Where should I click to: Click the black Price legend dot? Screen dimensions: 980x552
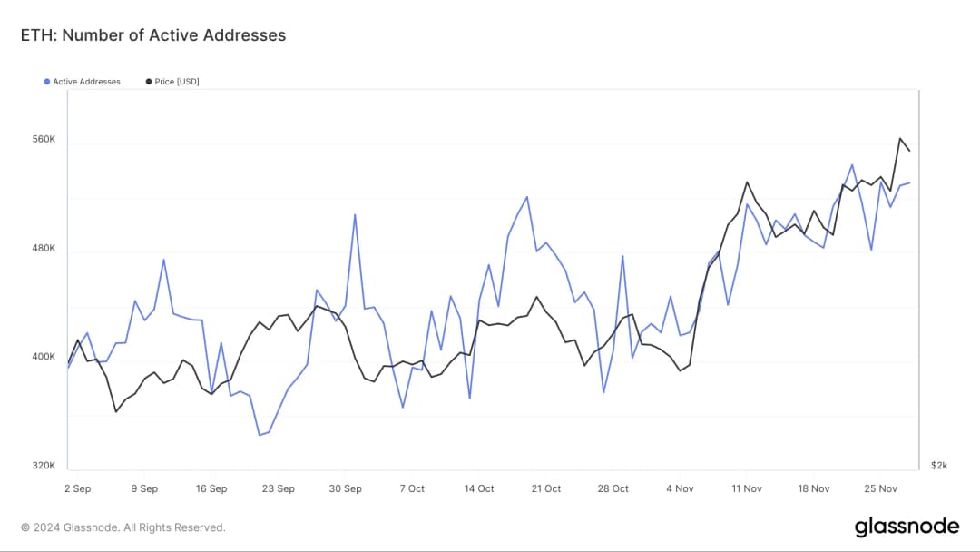point(149,82)
